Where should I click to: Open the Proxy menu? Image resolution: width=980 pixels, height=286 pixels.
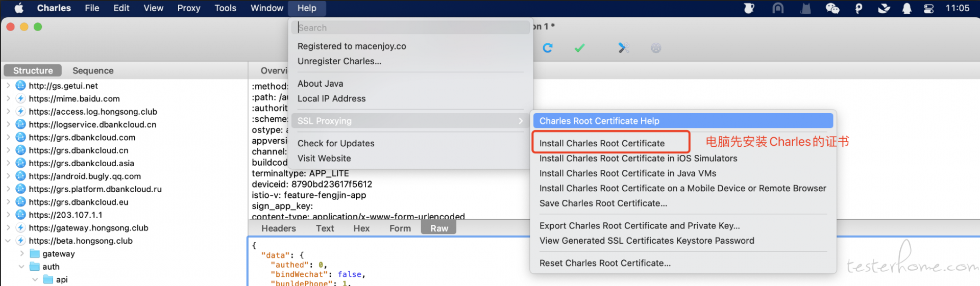189,8
